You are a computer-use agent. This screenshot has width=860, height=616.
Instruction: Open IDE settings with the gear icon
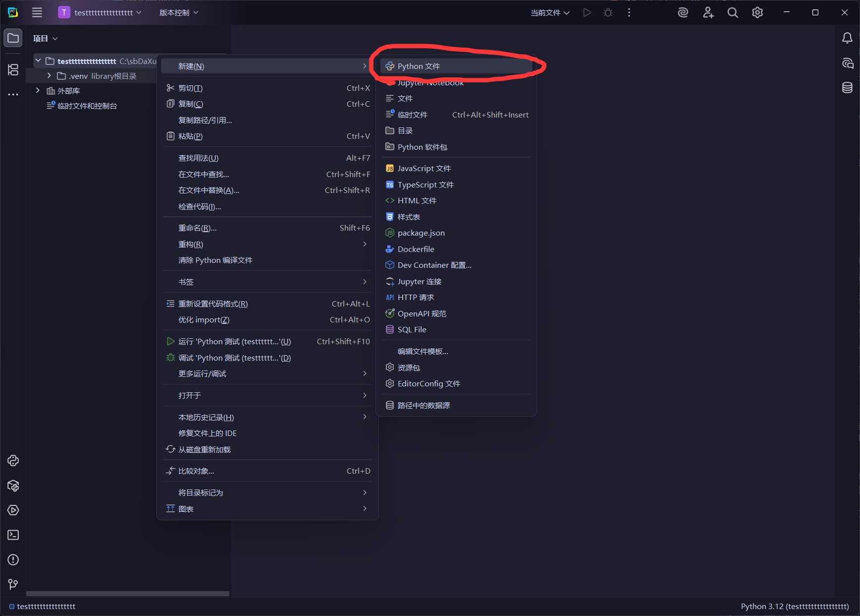757,12
